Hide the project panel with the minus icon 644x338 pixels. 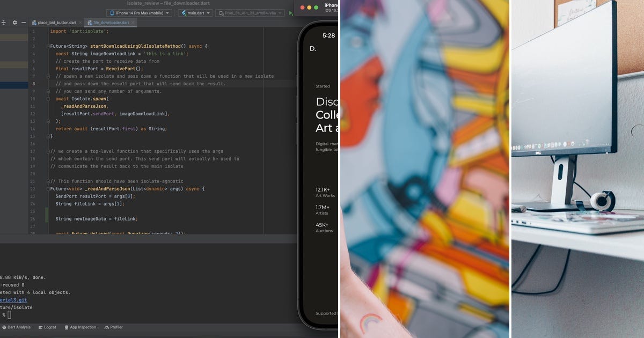[24, 23]
